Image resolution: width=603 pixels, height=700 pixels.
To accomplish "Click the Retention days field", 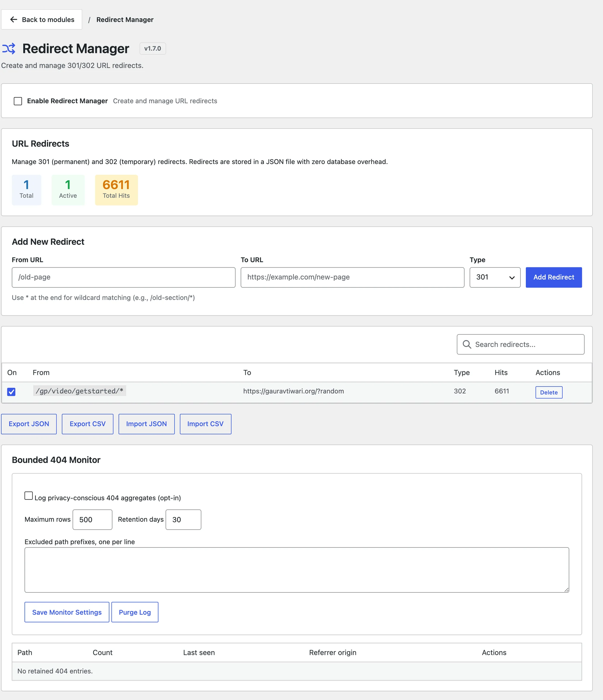I will coord(183,520).
